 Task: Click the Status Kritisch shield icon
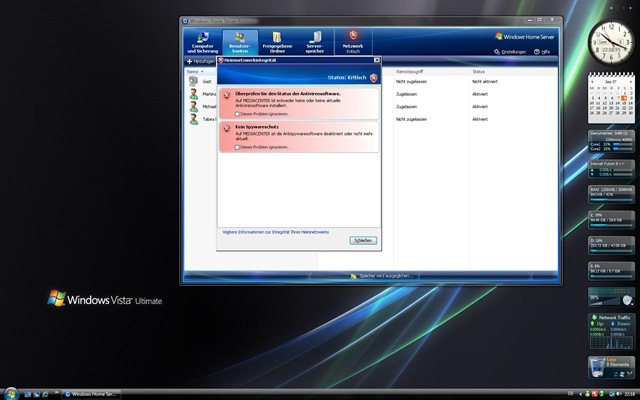(x=373, y=78)
